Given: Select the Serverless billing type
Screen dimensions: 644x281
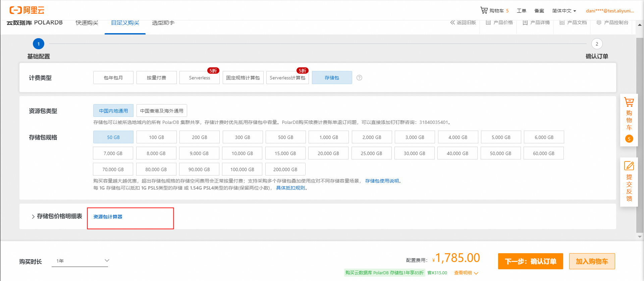Looking at the screenshot, I should pyautogui.click(x=200, y=78).
